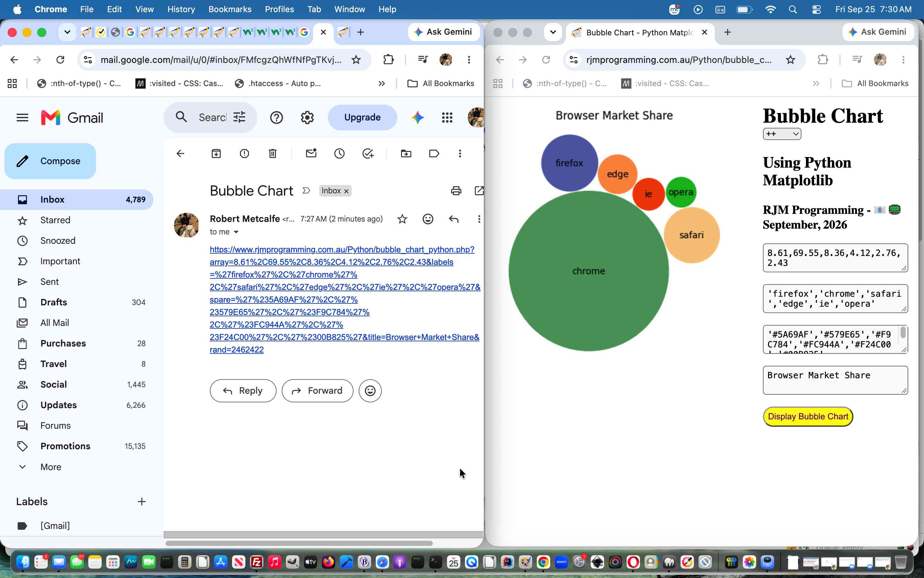Click Display Bubble Chart button

[x=808, y=416]
